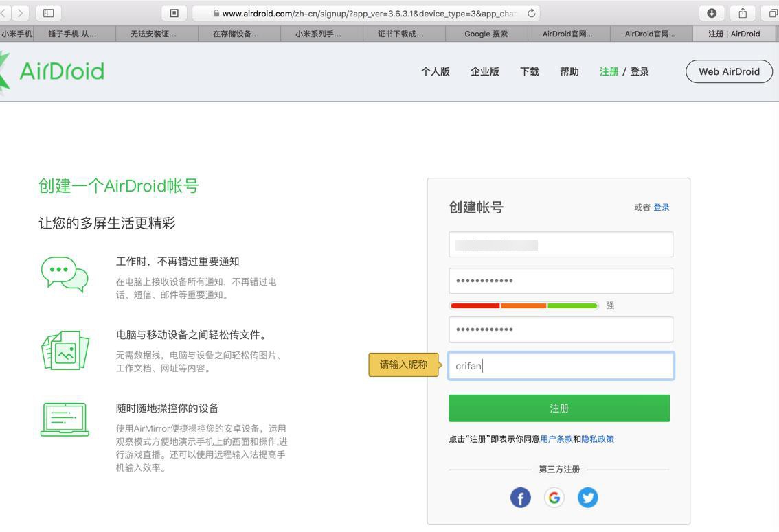
Task: Click the nickname field containing crifan
Action: (x=561, y=366)
